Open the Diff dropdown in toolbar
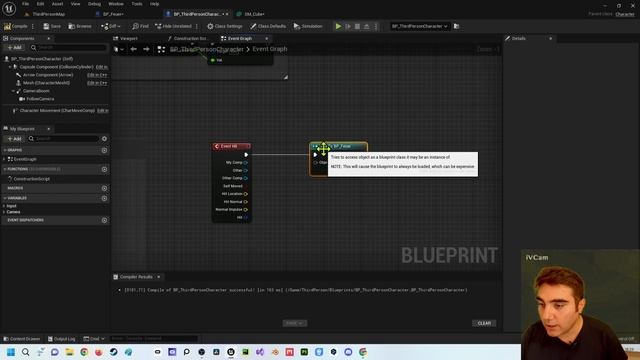Viewport: 640px width, 360px height. pyautogui.click(x=111, y=26)
